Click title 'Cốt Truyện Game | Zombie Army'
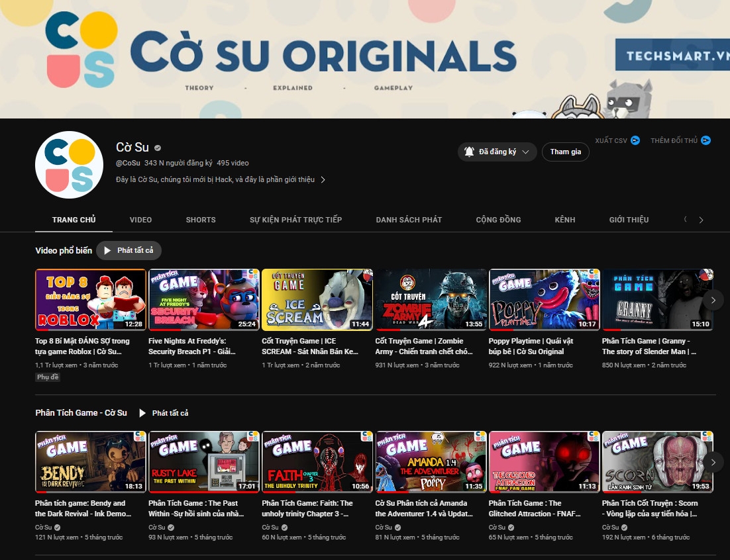The width and height of the screenshot is (730, 560). pos(424,346)
